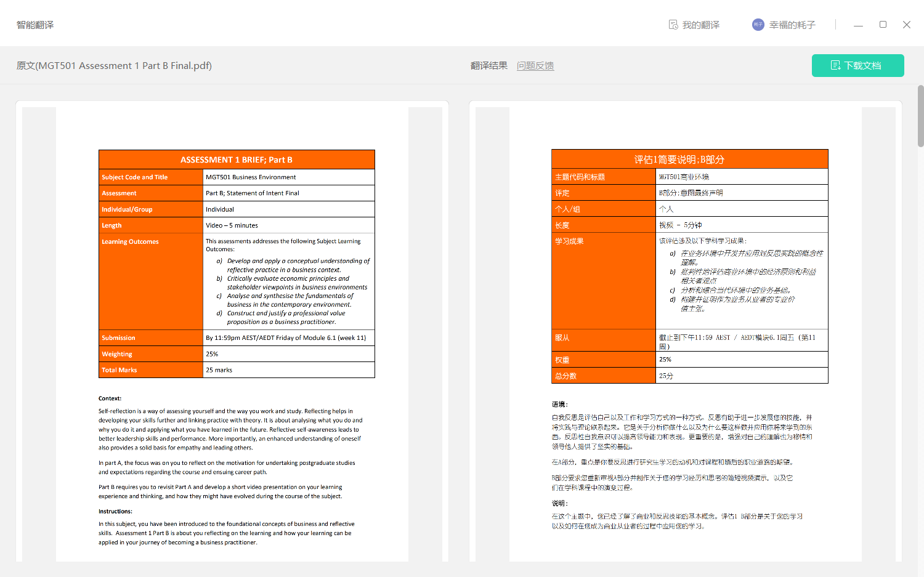Maximize the translation window
Image resolution: width=924 pixels, height=577 pixels.
(x=883, y=25)
